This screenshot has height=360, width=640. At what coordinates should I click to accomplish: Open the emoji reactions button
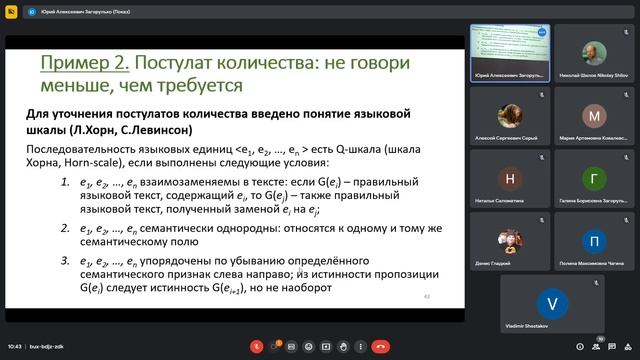tap(309, 347)
